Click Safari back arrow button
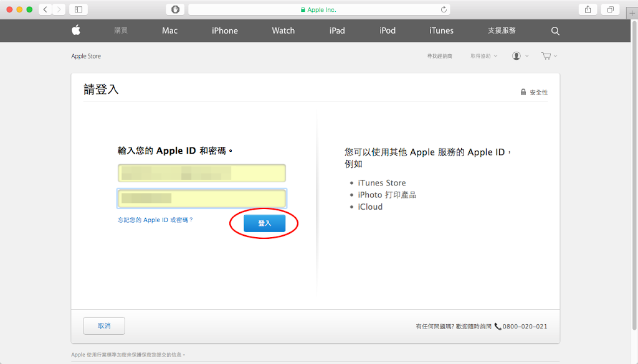The width and height of the screenshot is (638, 364). point(45,9)
